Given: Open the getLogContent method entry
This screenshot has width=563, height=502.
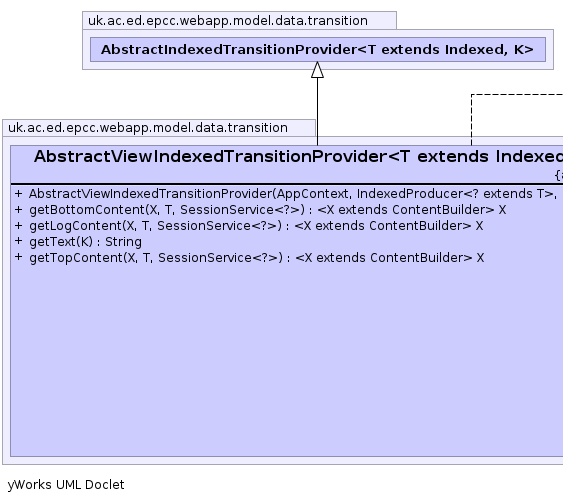Looking at the screenshot, I should point(256,226).
